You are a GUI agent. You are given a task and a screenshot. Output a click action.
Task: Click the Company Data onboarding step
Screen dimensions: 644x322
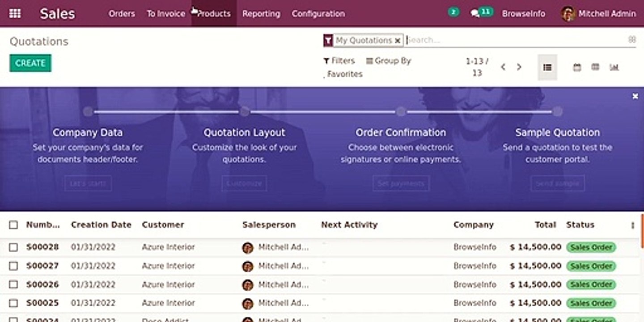(x=88, y=132)
